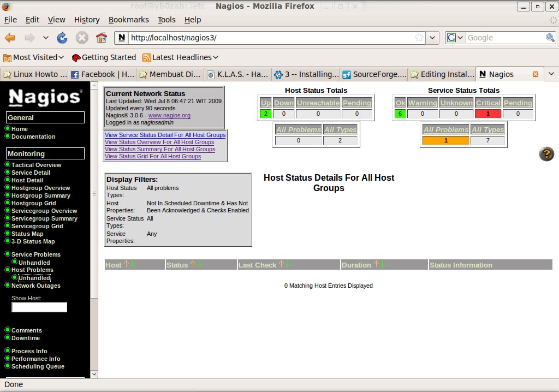Open the Tools menu
This screenshot has height=392, width=559.
pyautogui.click(x=166, y=20)
